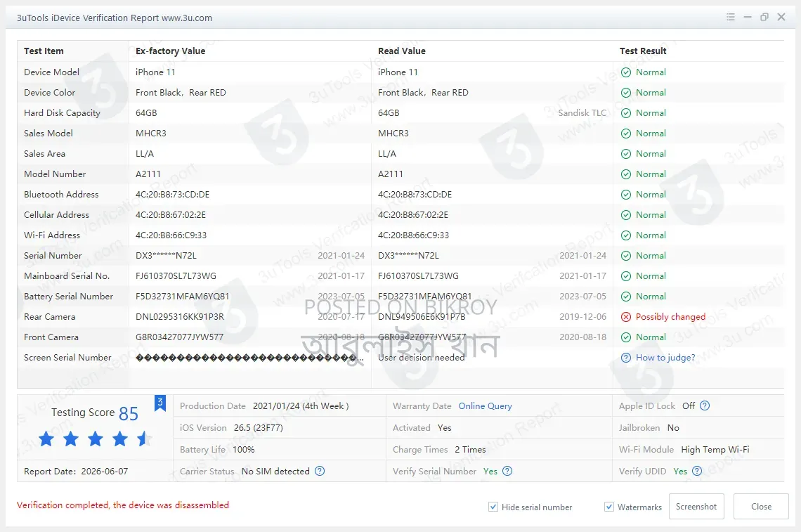
Task: Click read value Wi-Fi address 4C:20:B8:66:C9:33
Action: [x=414, y=235]
